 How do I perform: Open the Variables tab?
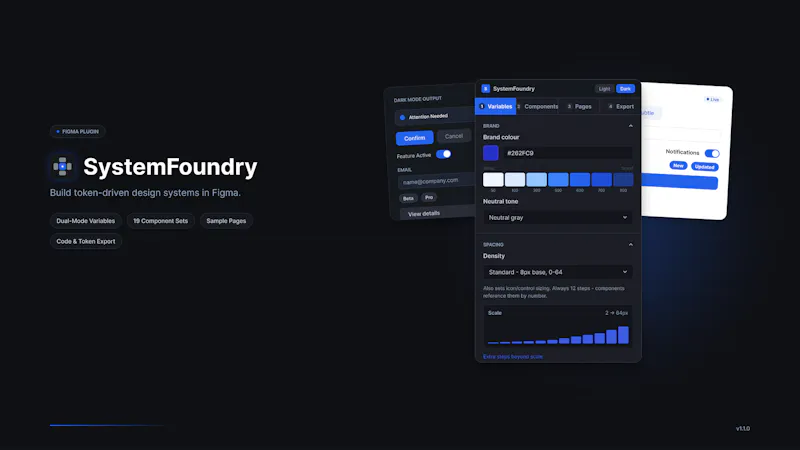tap(495, 107)
